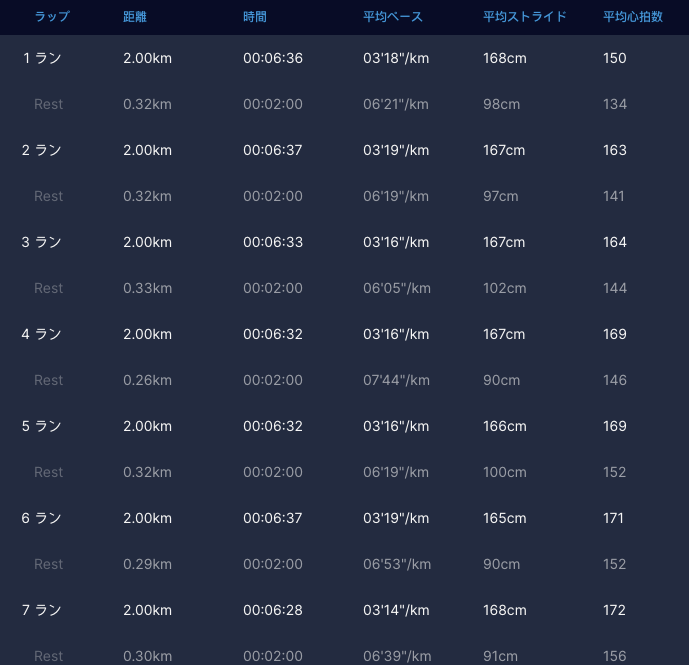Click the ラップ column header
Image resolution: width=689 pixels, height=665 pixels.
point(52,17)
